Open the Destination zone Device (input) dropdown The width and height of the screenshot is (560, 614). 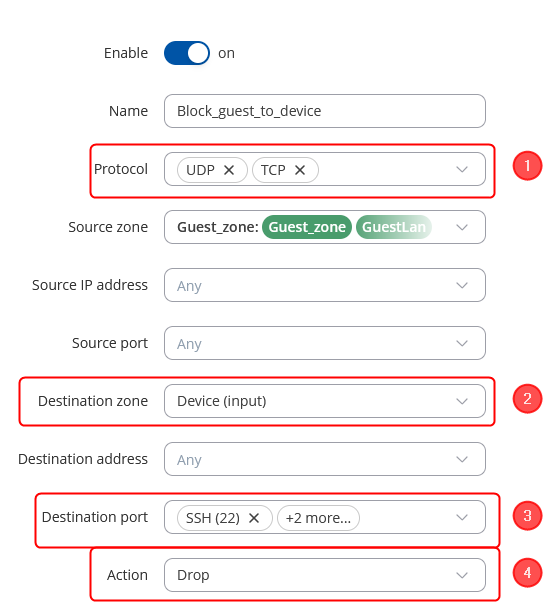[325, 401]
